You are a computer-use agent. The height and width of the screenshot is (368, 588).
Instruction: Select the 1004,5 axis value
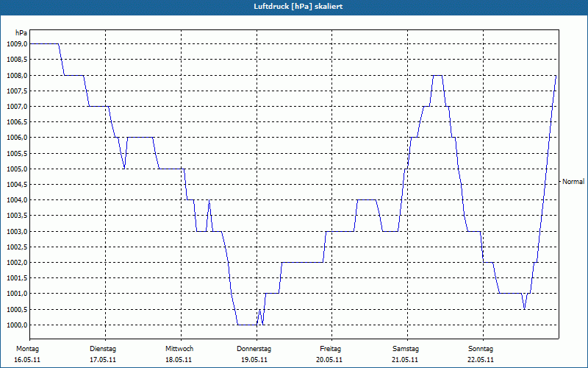(x=17, y=185)
